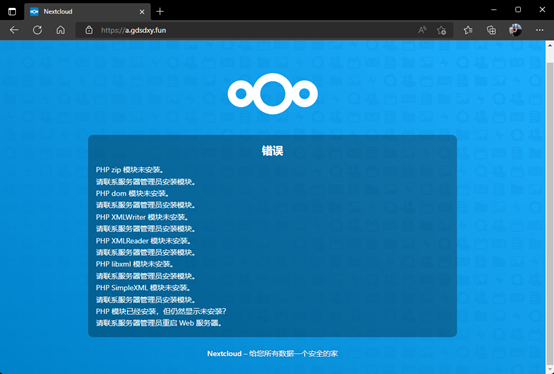View site security lock icon info
554x374 pixels.
[89, 30]
